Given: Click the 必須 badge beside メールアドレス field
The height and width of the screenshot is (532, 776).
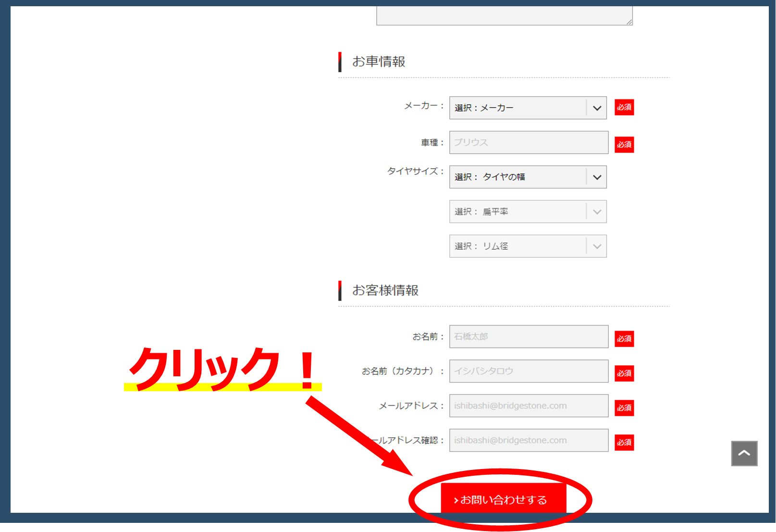Looking at the screenshot, I should coord(624,408).
